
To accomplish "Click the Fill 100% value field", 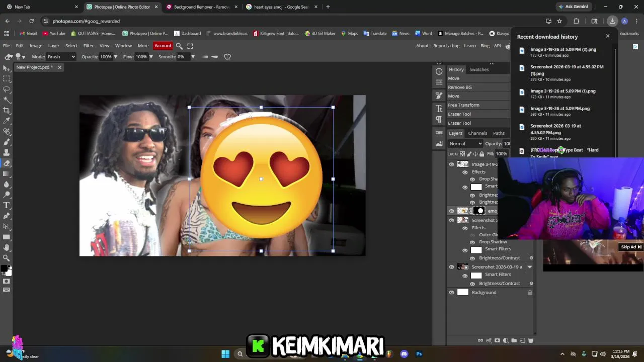I will pos(502,154).
